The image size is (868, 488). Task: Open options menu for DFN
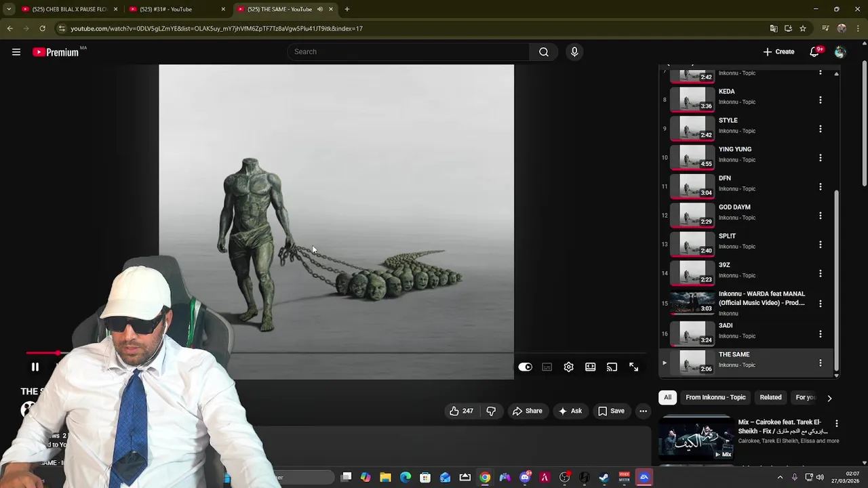coord(821,186)
